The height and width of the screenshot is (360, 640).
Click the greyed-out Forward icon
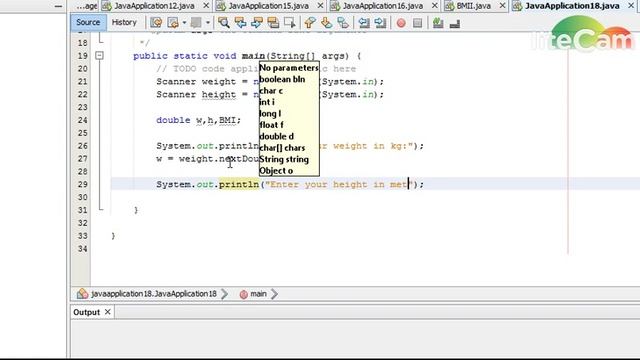coord(196,23)
